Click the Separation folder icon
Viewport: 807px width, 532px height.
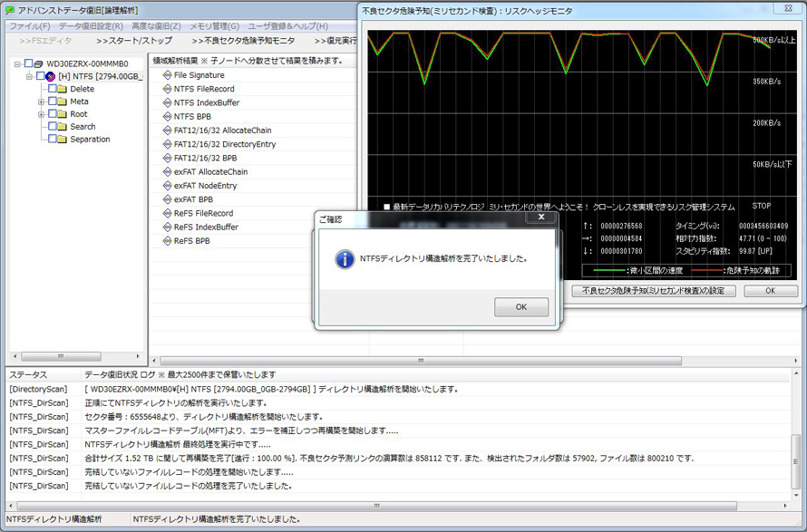tap(63, 140)
